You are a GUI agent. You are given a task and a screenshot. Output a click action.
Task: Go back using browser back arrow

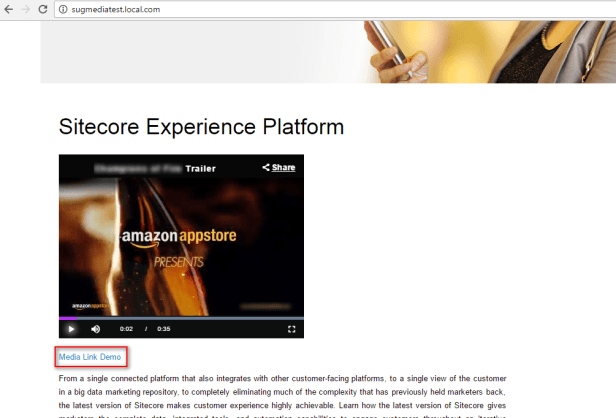(x=9, y=9)
